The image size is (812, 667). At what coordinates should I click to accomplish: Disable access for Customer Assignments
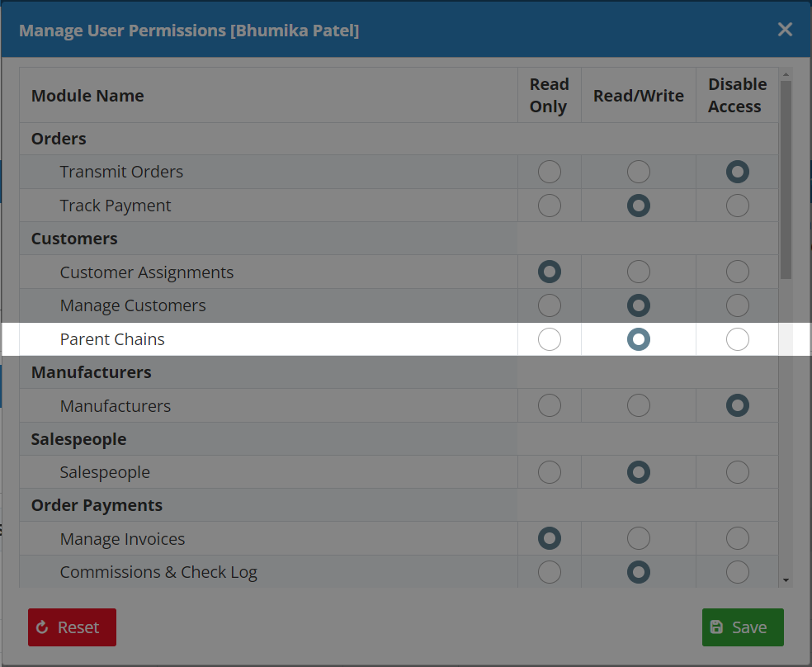pyautogui.click(x=737, y=272)
